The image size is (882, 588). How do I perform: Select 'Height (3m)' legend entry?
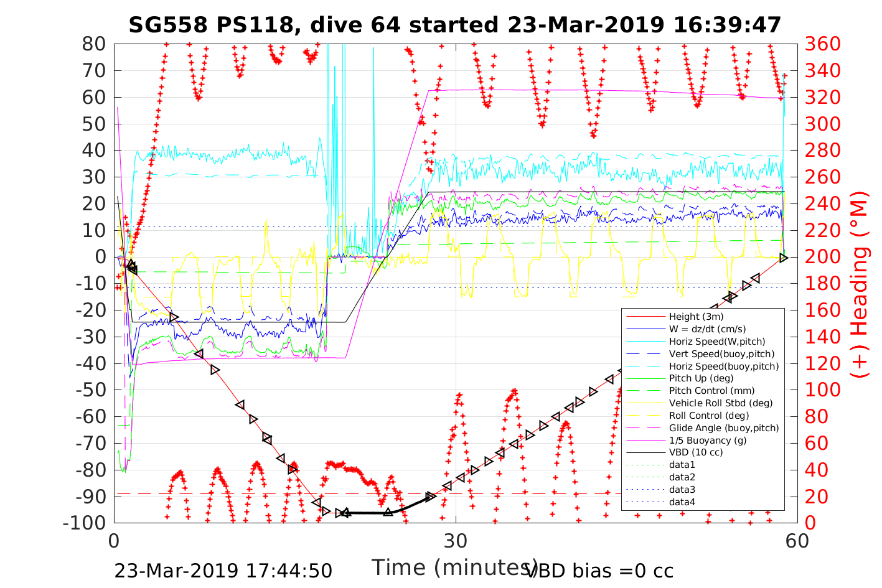696,317
